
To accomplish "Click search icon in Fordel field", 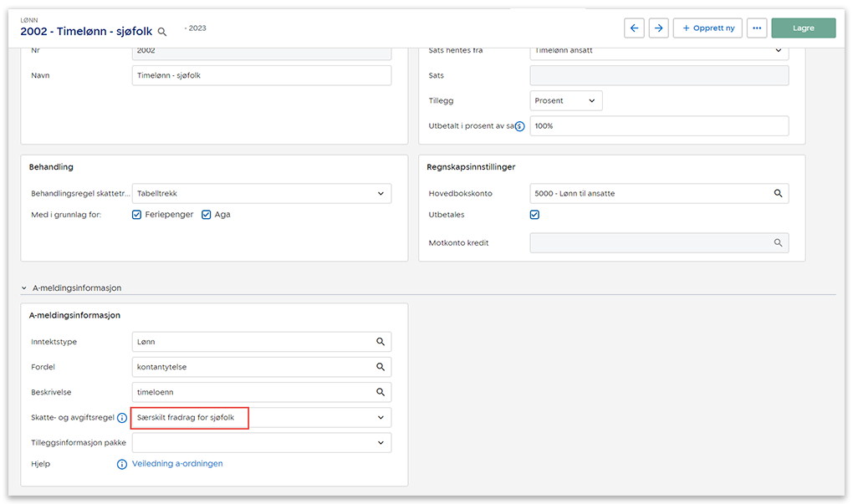I will (381, 367).
